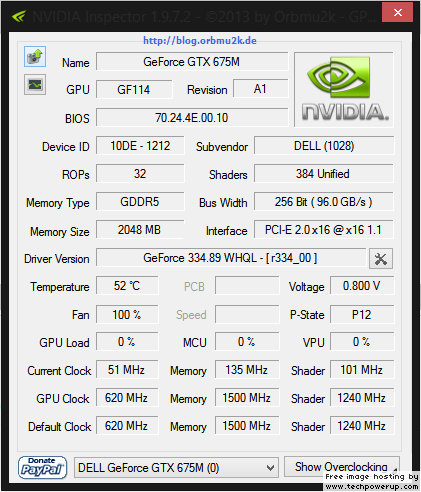Click the P-State label
This screenshot has height=492, width=421.
pos(307,315)
